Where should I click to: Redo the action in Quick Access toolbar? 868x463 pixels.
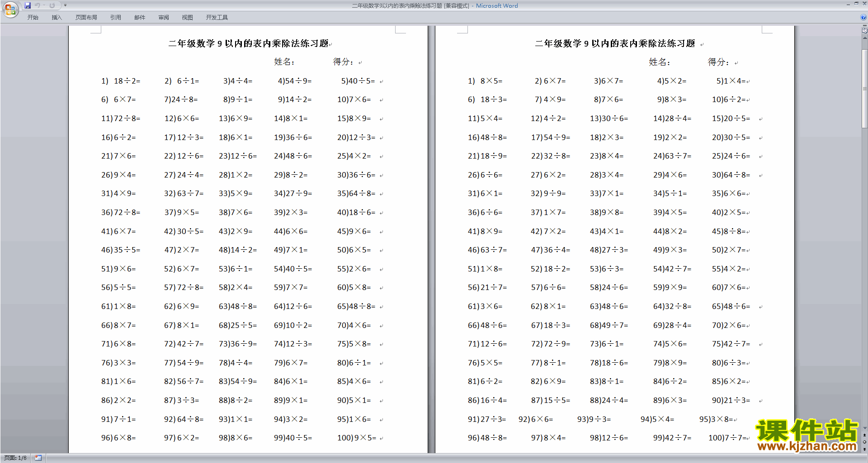[x=52, y=5]
